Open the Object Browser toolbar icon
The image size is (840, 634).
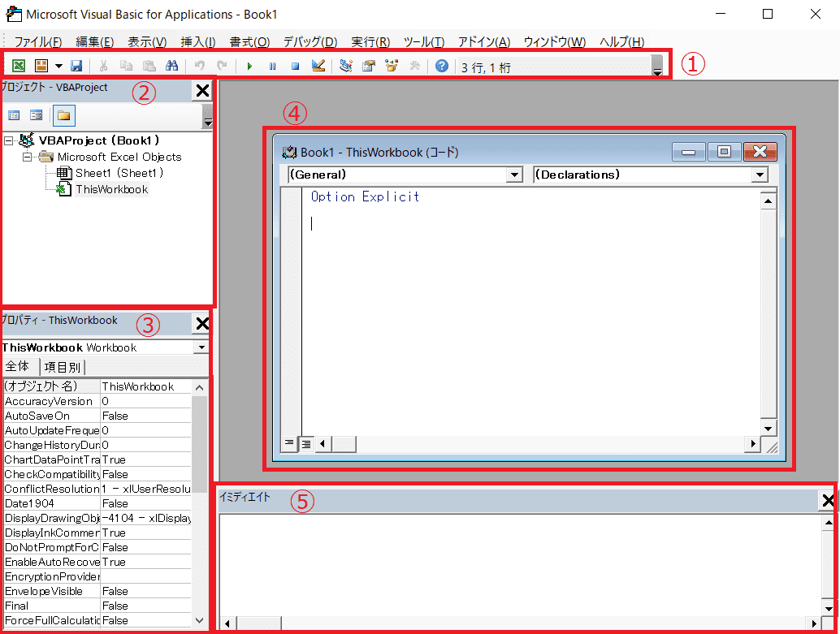[x=392, y=67]
